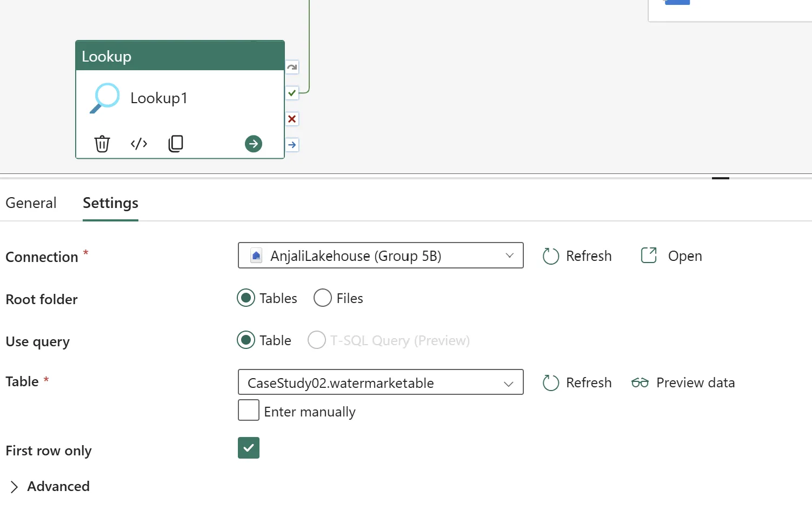Viewport: 812px width, 511px height.
Task: Select Tables as root folder
Action: point(246,298)
